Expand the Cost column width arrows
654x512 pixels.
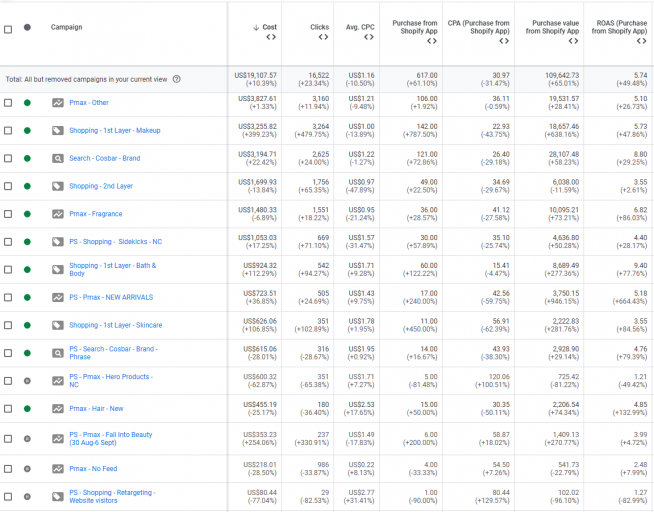click(271, 37)
